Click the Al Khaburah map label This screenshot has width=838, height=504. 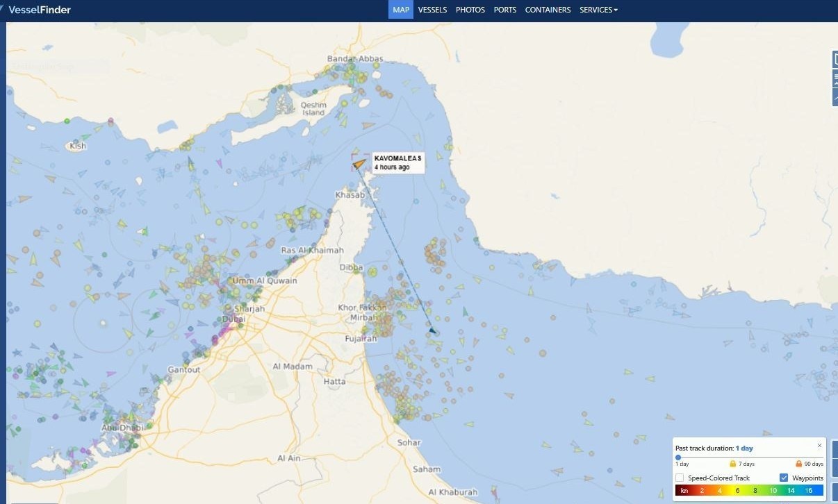coord(453,492)
